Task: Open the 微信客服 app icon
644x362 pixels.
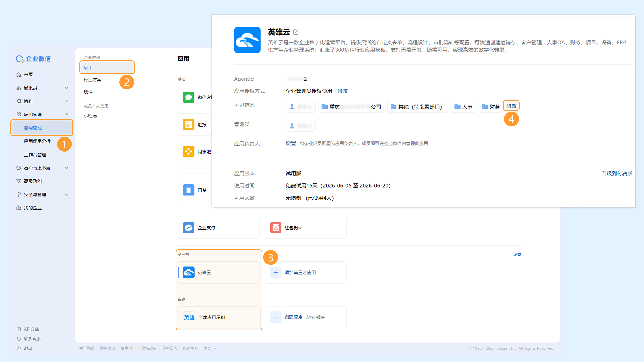Action: pyautogui.click(x=189, y=97)
